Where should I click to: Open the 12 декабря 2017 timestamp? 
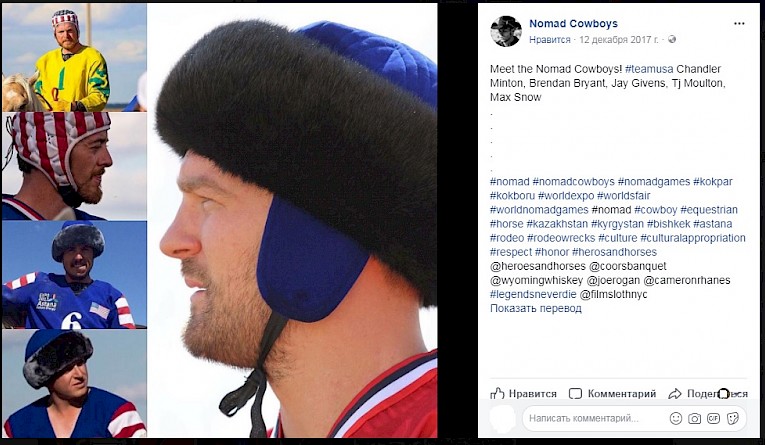[619, 40]
